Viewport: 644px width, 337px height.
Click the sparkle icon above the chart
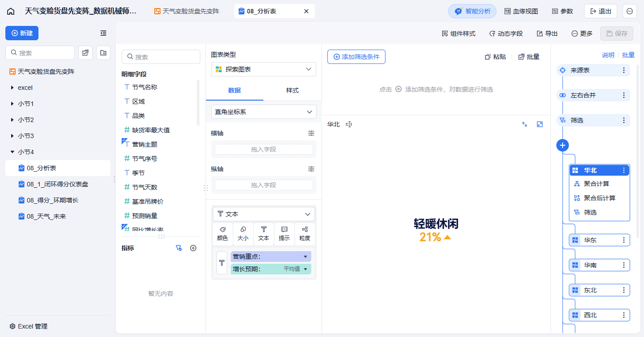coord(525,124)
